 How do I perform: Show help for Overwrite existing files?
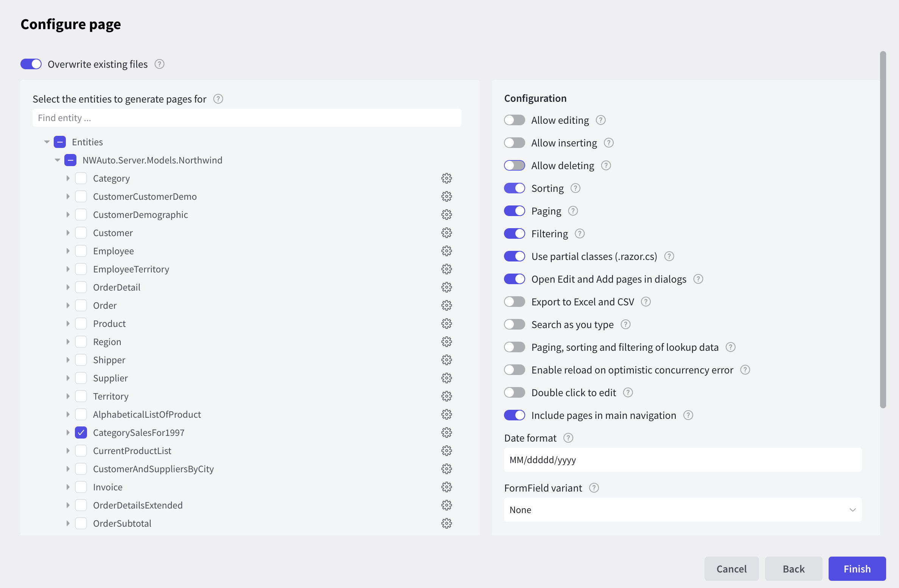[x=159, y=64]
